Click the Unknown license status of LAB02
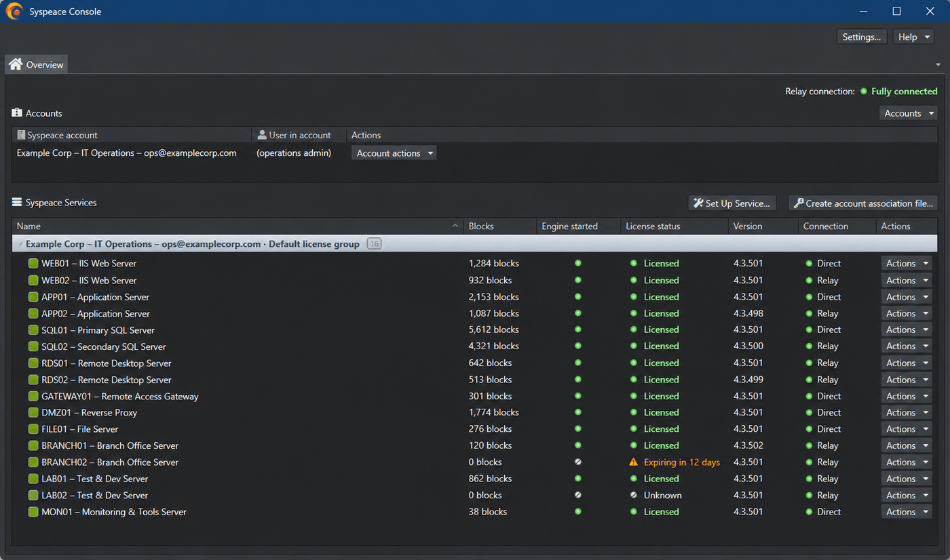This screenshot has height=560, width=950. pos(663,496)
